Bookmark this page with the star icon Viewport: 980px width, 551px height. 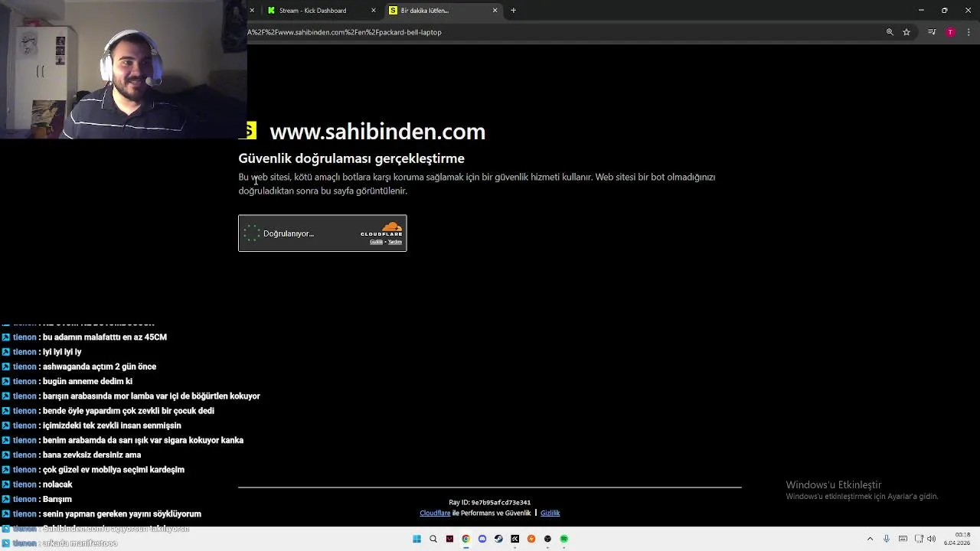(x=906, y=32)
